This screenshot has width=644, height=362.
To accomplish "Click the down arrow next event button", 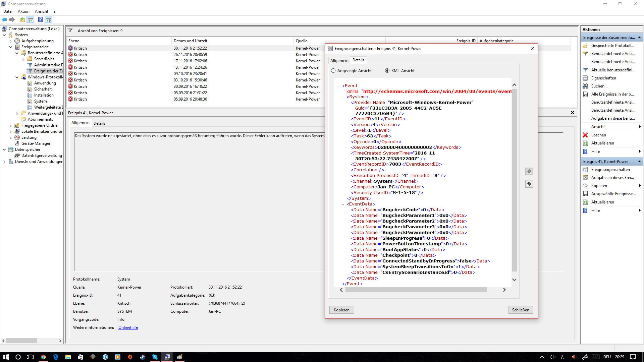I will [x=529, y=184].
